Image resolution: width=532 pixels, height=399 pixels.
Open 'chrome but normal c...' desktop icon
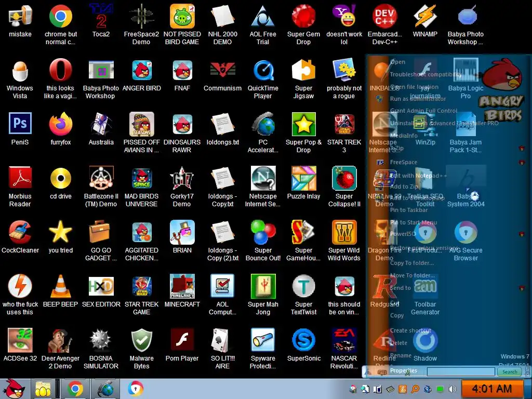pos(60,16)
